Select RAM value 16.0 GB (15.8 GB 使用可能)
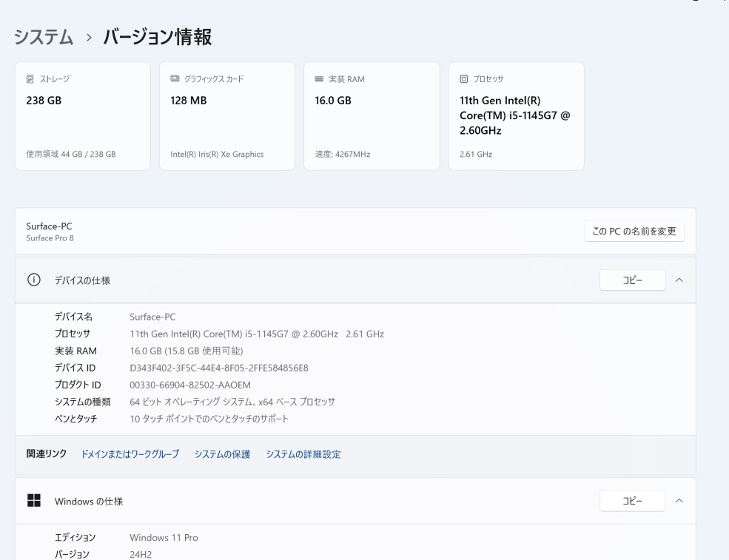This screenshot has height=560, width=729. pyautogui.click(x=187, y=351)
